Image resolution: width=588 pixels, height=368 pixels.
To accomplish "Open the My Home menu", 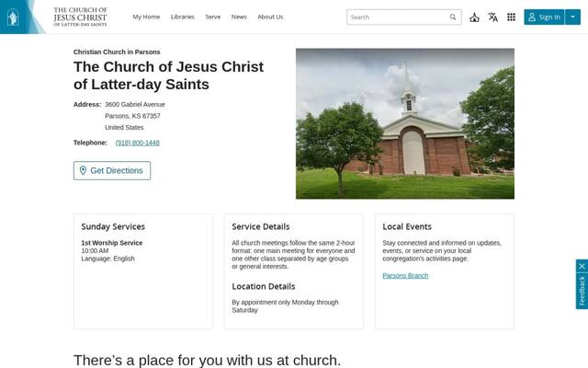I will [x=146, y=17].
